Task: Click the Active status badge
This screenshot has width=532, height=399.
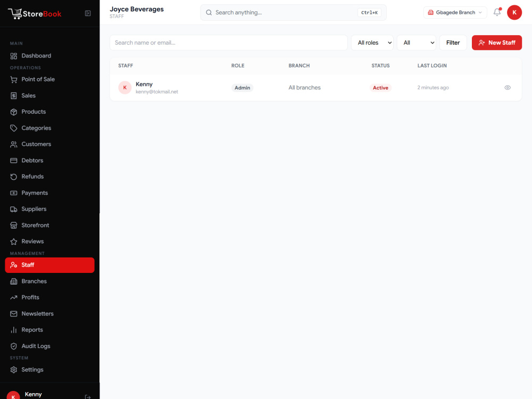Action: pyautogui.click(x=380, y=88)
